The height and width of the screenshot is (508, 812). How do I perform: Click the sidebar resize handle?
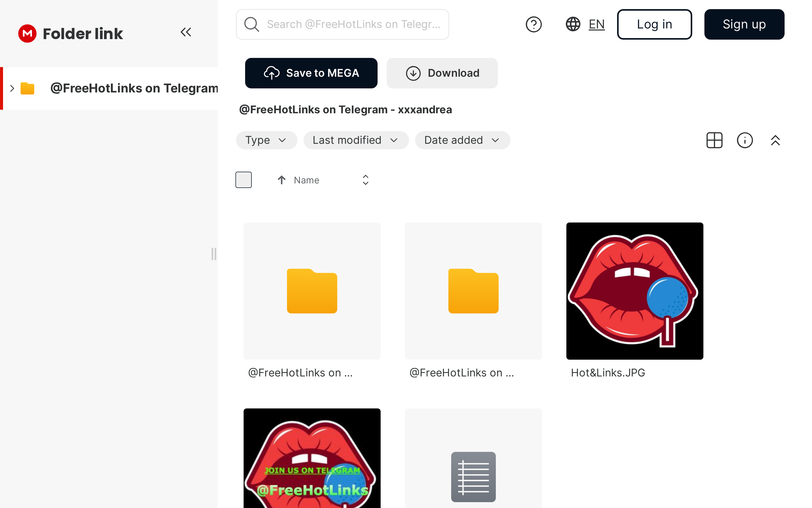coord(214,254)
